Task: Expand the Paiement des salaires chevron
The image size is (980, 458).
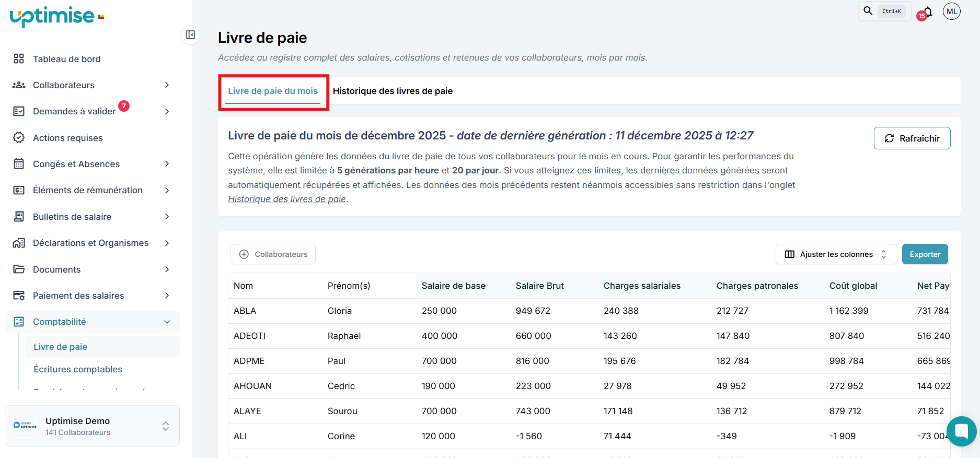Action: coord(167,296)
